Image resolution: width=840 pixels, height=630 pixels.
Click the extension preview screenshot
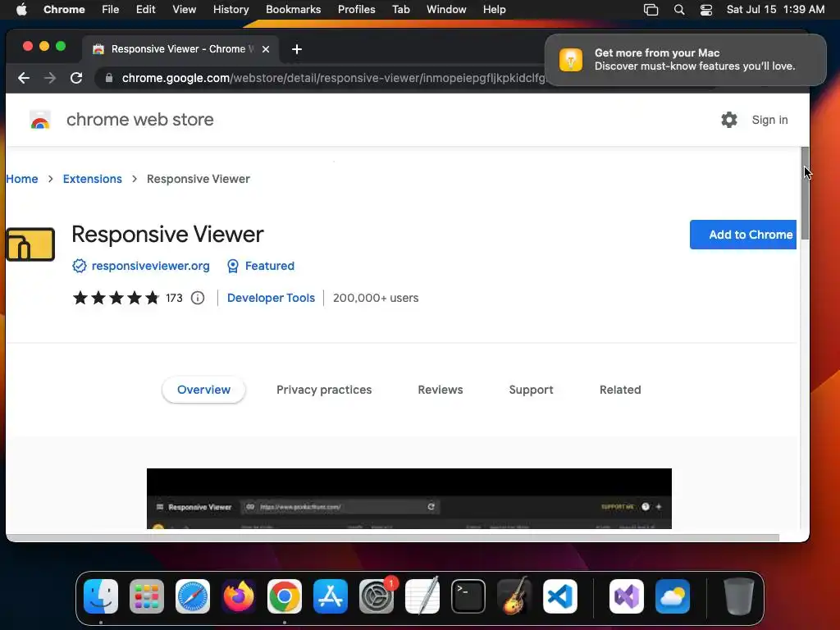(409, 499)
